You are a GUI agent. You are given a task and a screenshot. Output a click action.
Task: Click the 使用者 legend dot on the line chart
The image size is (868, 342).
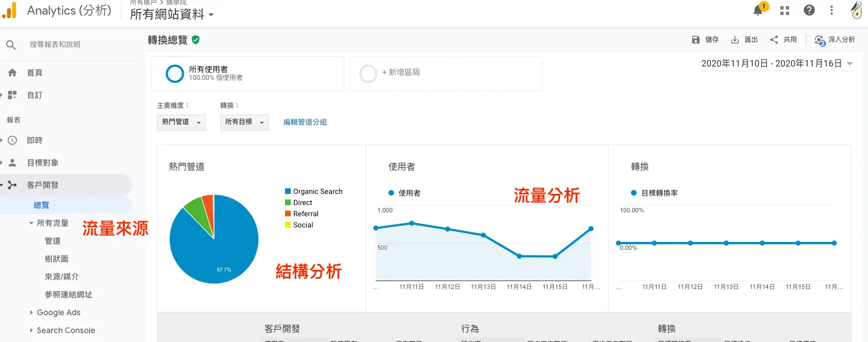click(x=391, y=193)
